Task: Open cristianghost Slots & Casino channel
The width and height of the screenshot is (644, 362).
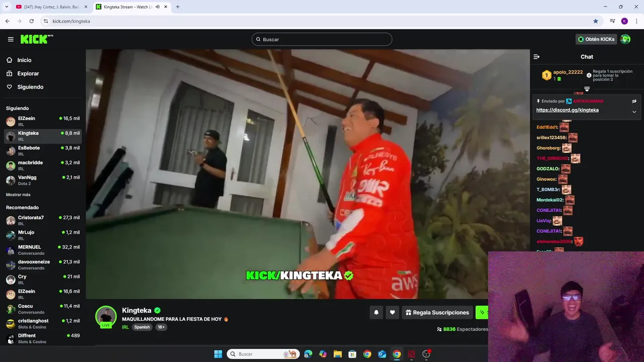Action: tap(43, 323)
